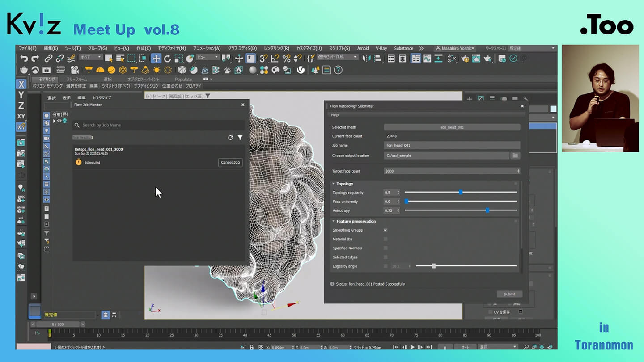
Task: Uncheck the Smoothing Groups checkbox
Action: tap(386, 230)
